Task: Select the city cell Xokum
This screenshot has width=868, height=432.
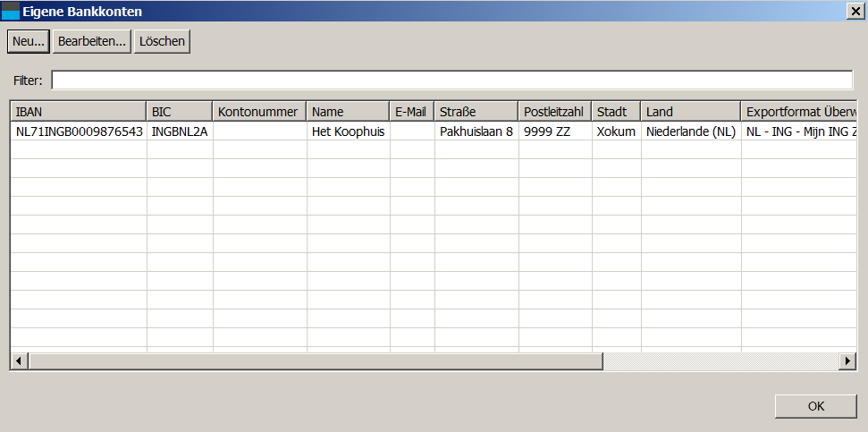Action: (617, 131)
